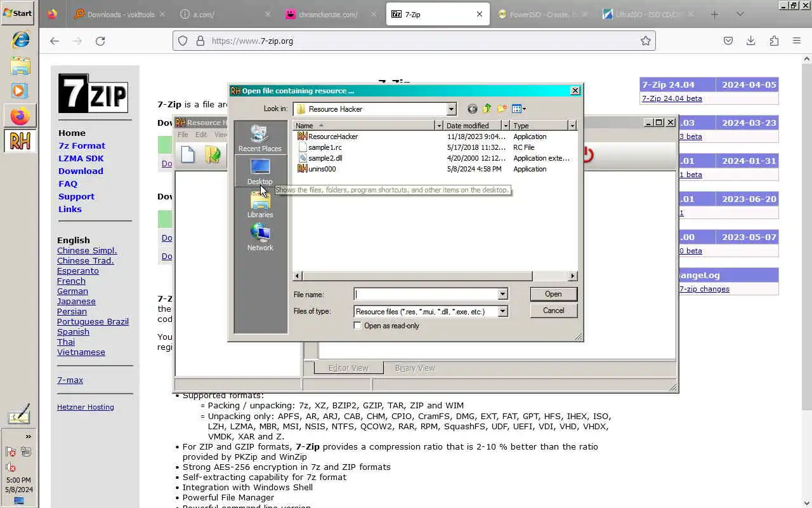The height and width of the screenshot is (508, 812).
Task: Click Resource Hacker new file toolbar icon
Action: (188, 154)
